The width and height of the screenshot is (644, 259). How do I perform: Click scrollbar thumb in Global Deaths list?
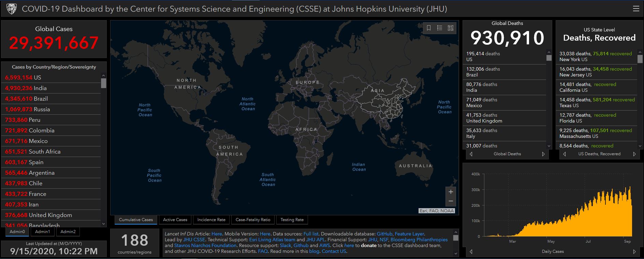549,58
